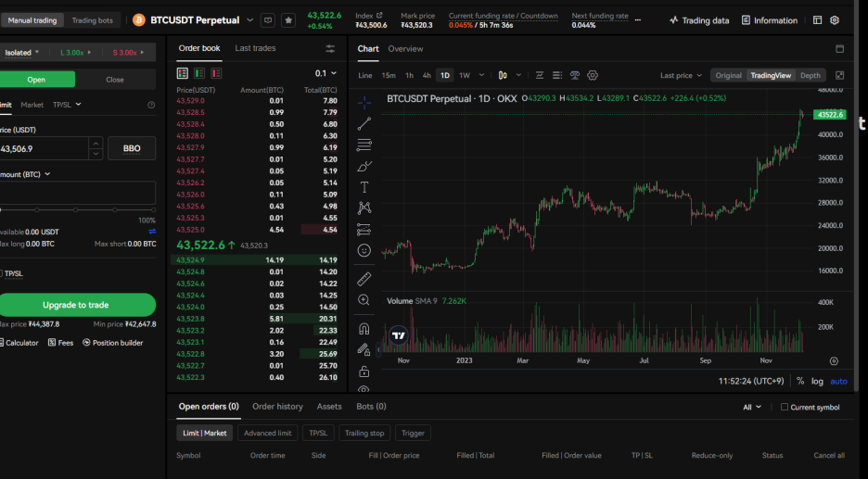Image resolution: width=868 pixels, height=479 pixels.
Task: Open order book settings sliders icon
Action: pyautogui.click(x=330, y=49)
